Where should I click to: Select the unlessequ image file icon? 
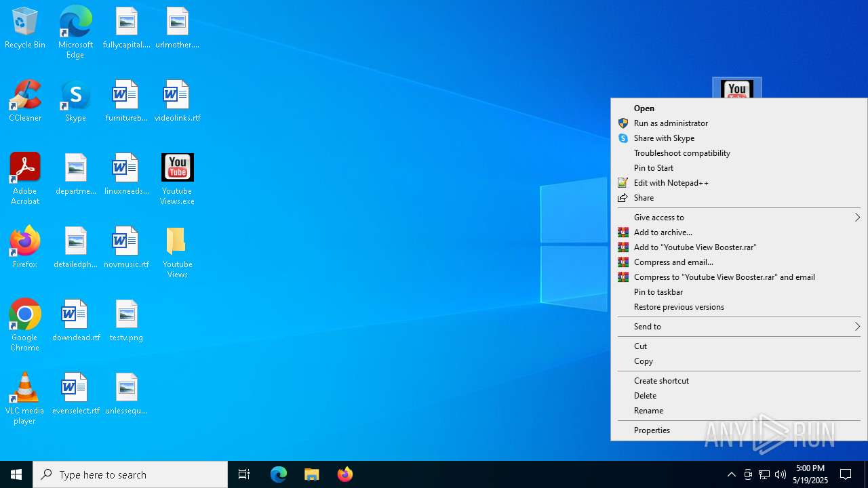pyautogui.click(x=126, y=394)
